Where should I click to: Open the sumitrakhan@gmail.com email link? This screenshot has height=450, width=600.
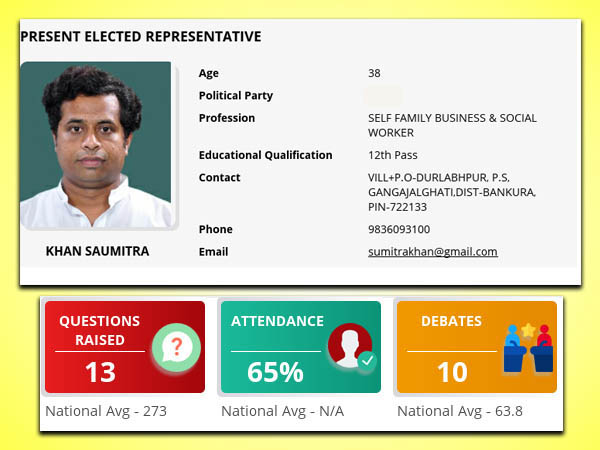(433, 251)
